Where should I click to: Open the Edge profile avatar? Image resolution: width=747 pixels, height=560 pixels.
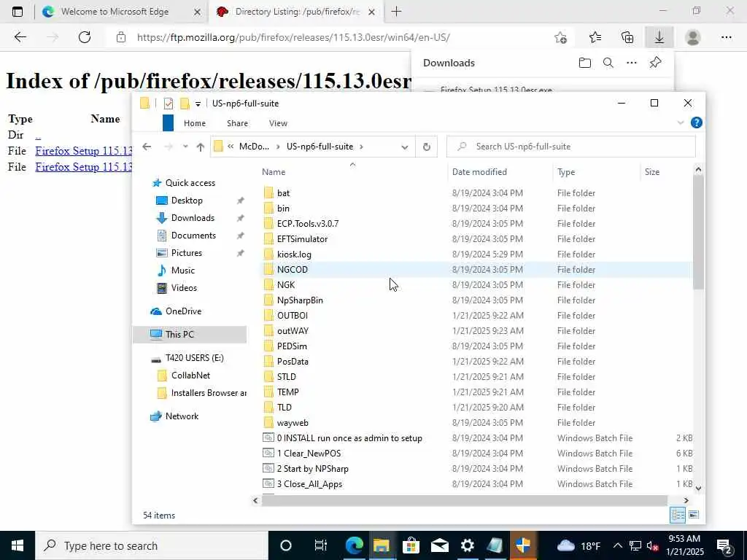click(x=693, y=37)
